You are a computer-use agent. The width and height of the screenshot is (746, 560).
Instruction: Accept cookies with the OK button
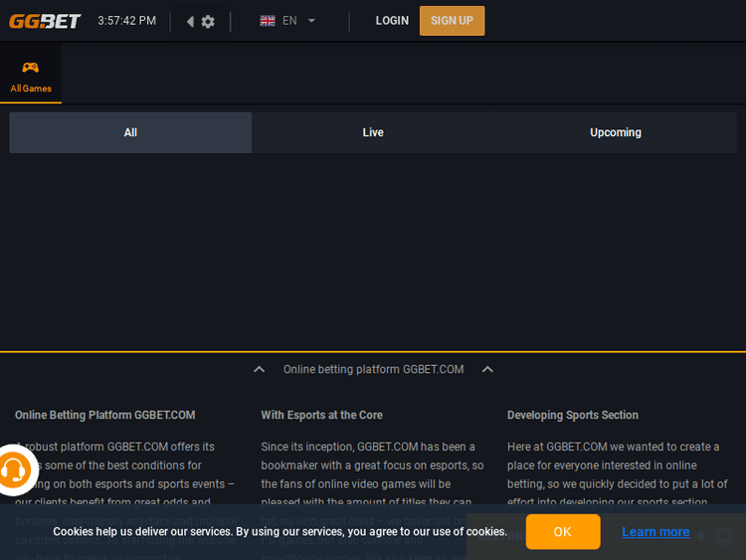(562, 532)
